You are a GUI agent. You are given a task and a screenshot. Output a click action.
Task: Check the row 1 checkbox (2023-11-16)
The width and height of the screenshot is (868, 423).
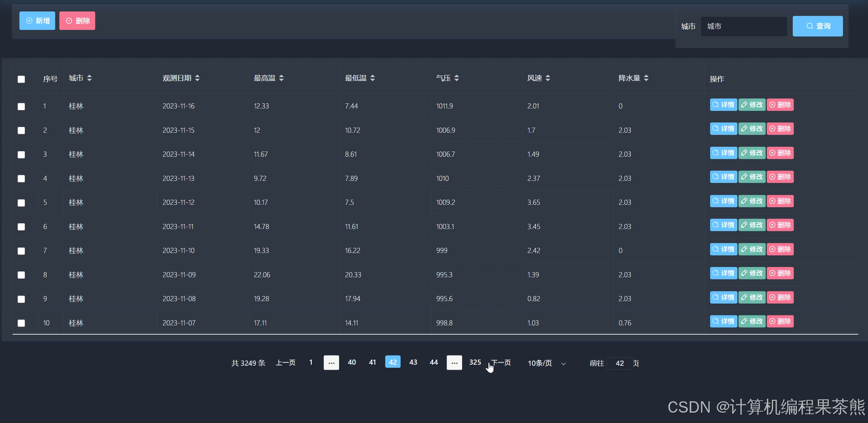point(21,106)
